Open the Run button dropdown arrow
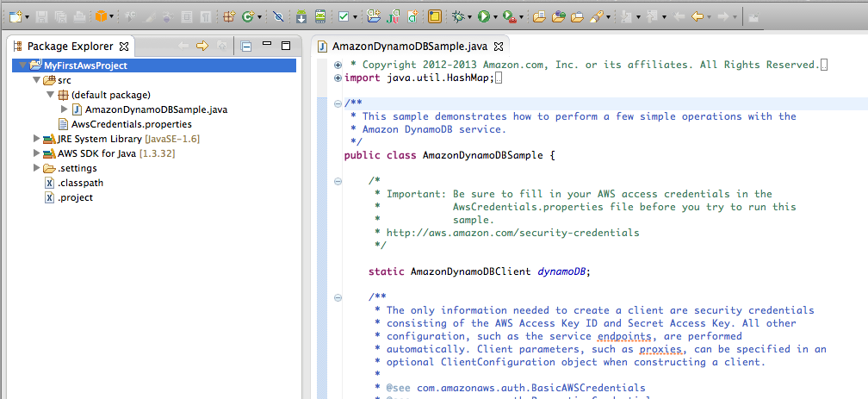The image size is (868, 399). [496, 16]
